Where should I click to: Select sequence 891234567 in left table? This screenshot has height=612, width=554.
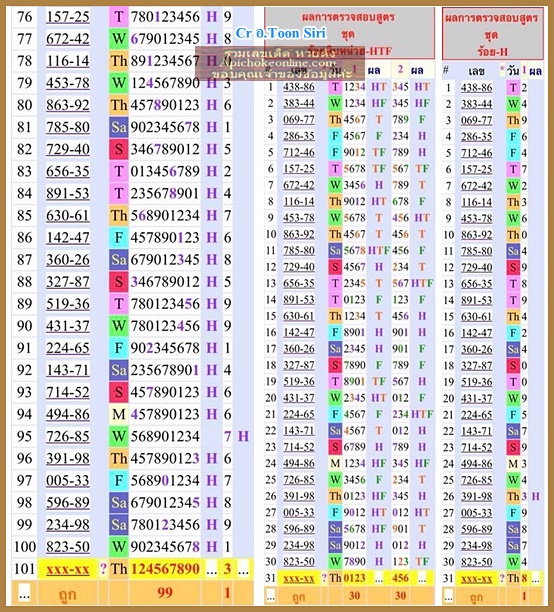[x=165, y=61]
